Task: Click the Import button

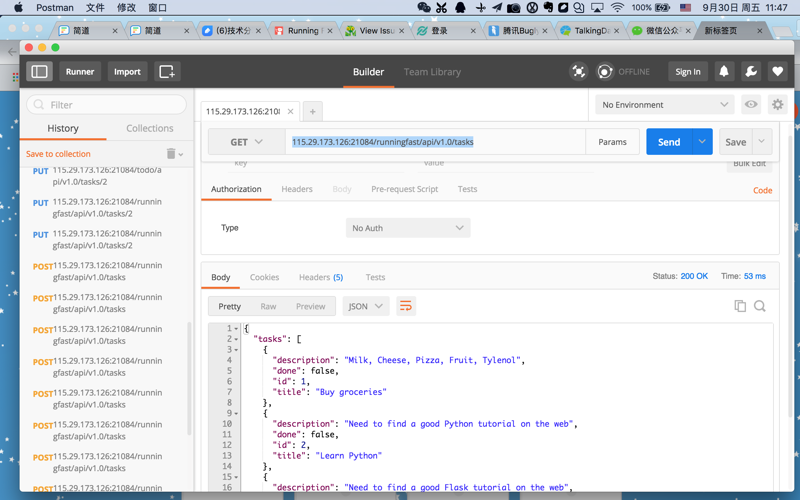Action: 127,71
